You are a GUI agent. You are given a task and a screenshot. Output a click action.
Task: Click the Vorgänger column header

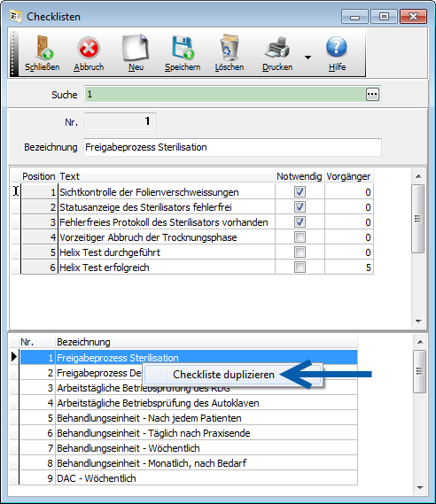(x=349, y=176)
